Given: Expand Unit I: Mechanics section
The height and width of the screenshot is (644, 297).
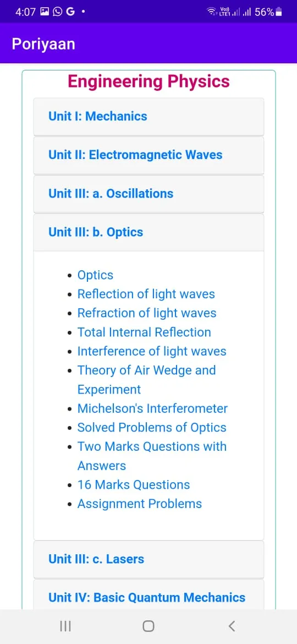Looking at the screenshot, I should pyautogui.click(x=148, y=116).
